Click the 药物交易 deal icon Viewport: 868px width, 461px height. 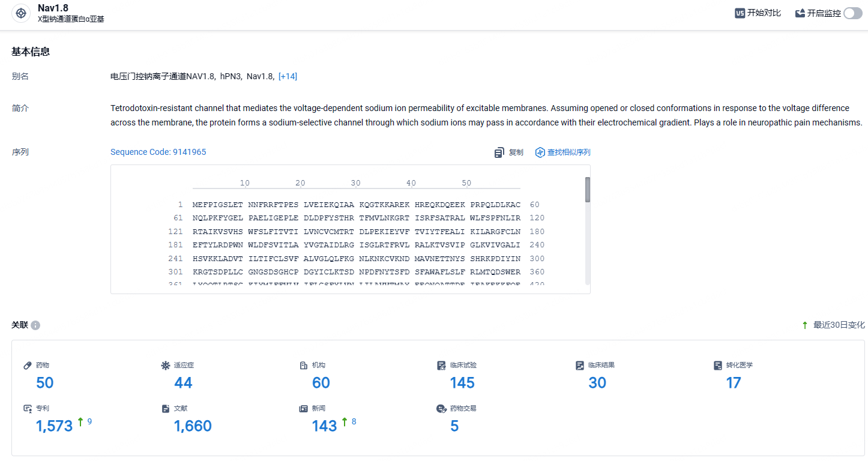441,408
